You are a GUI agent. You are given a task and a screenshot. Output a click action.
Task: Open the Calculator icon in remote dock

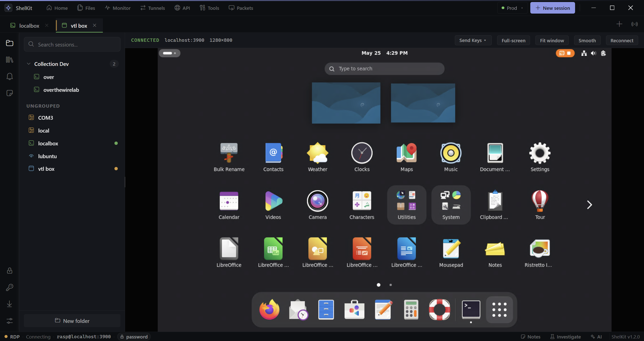(411, 309)
